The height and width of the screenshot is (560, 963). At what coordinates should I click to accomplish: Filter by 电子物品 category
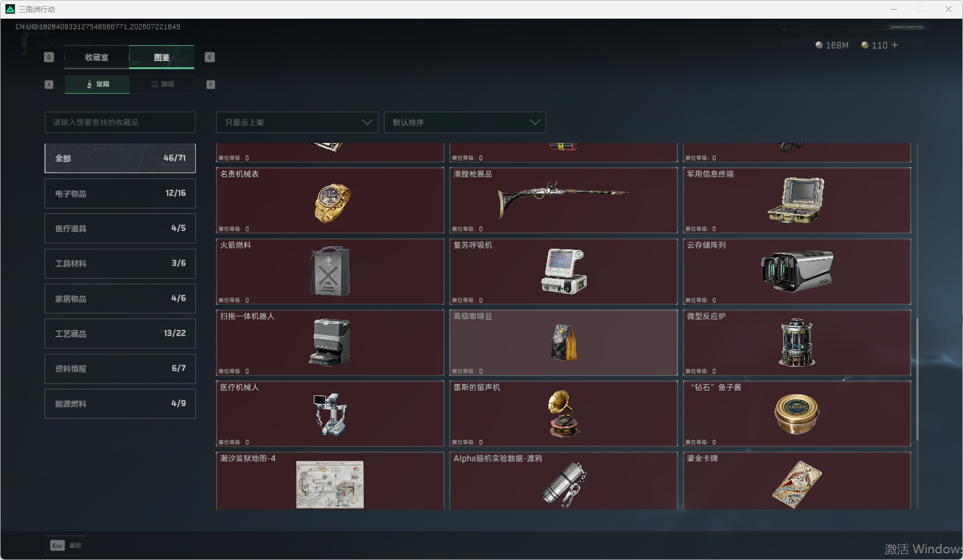pos(120,193)
